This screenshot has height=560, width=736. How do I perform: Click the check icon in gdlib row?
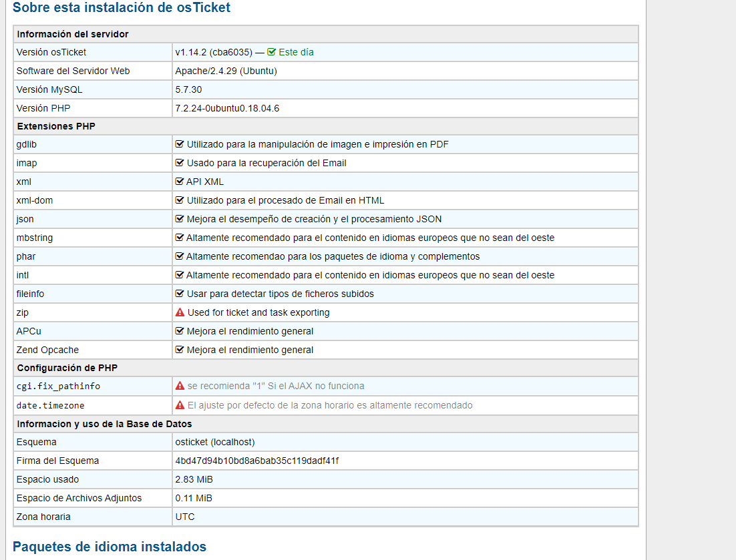pos(180,144)
